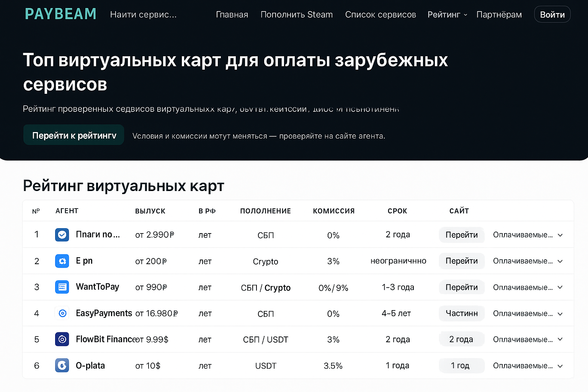Viewport: 588px width, 392px height.
Task: Click the Войти login button
Action: click(552, 15)
